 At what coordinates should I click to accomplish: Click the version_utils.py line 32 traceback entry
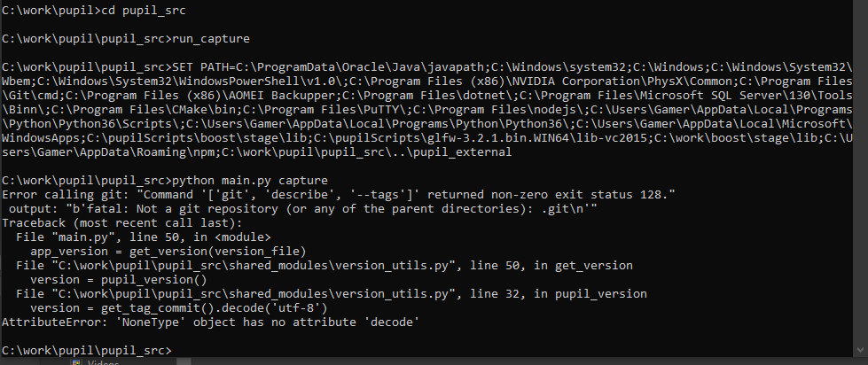coord(331,293)
